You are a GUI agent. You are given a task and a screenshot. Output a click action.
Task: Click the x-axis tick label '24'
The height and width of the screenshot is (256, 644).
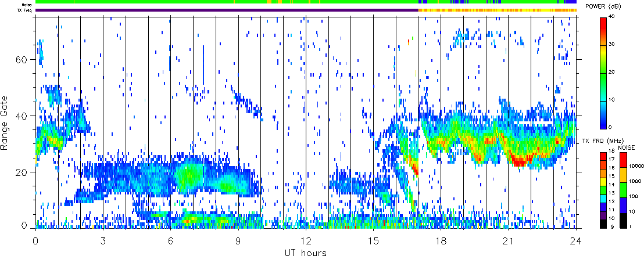[576, 241]
